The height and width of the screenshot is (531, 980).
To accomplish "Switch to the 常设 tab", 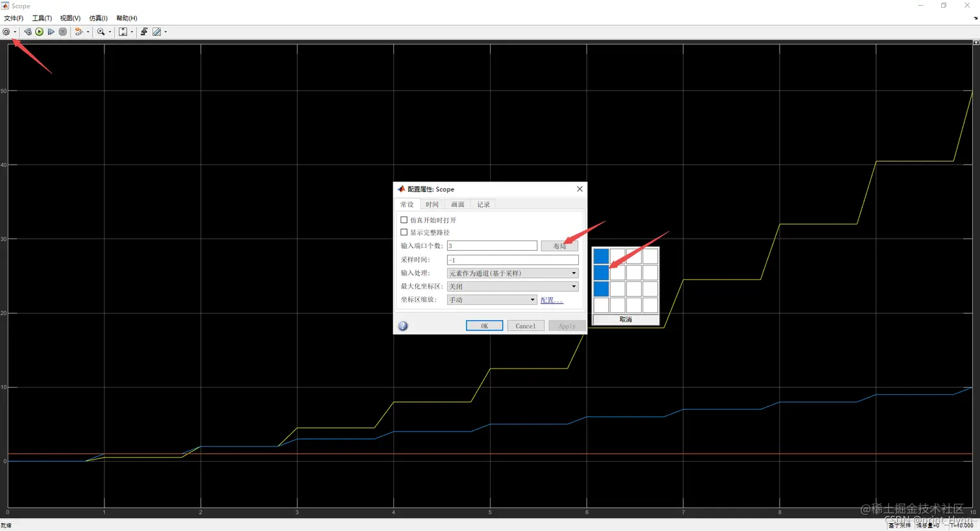I will click(x=407, y=204).
